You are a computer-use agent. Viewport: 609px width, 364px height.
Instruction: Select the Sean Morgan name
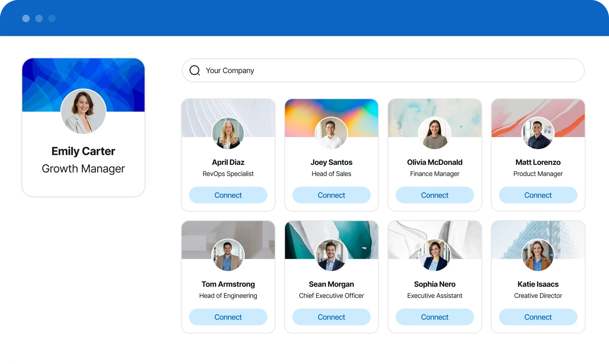pyautogui.click(x=331, y=284)
